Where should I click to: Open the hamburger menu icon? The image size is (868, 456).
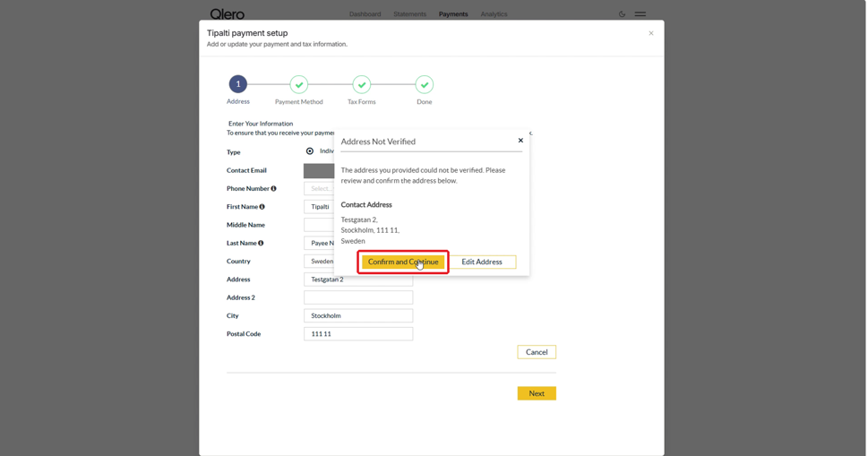click(x=640, y=13)
